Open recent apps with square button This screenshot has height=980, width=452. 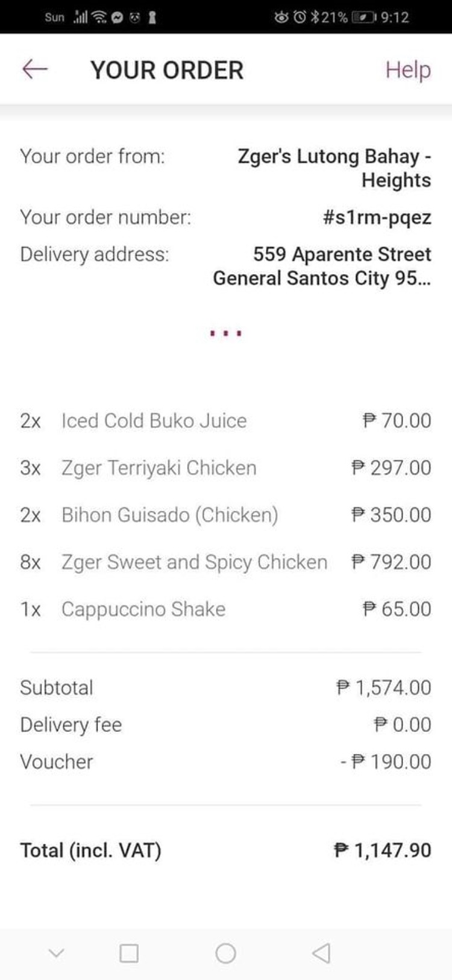pyautogui.click(x=129, y=953)
